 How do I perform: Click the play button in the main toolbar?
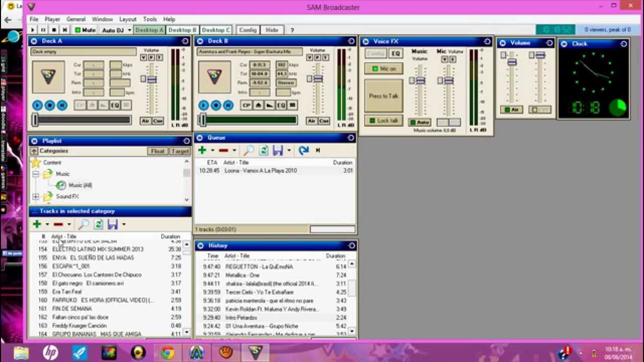[x=33, y=30]
